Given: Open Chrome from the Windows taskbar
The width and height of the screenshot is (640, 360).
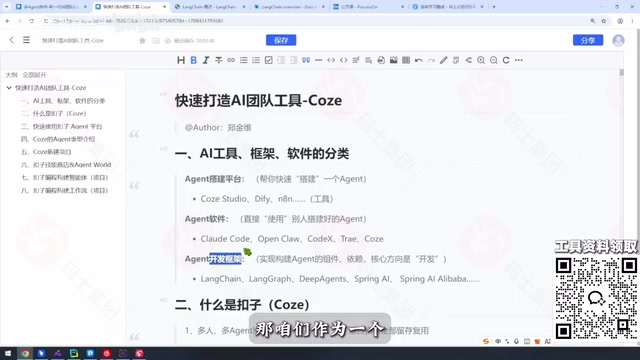Looking at the screenshot, I should click(x=25, y=353).
